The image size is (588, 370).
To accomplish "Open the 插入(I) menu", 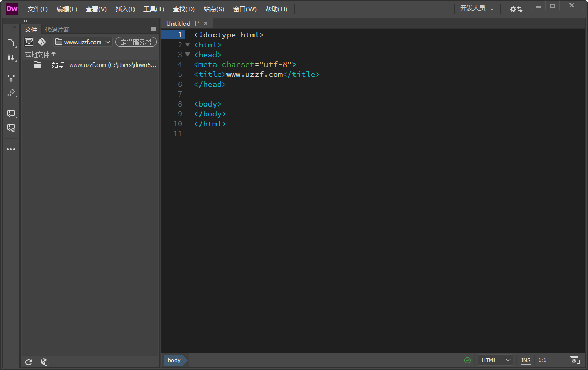I will [x=125, y=9].
